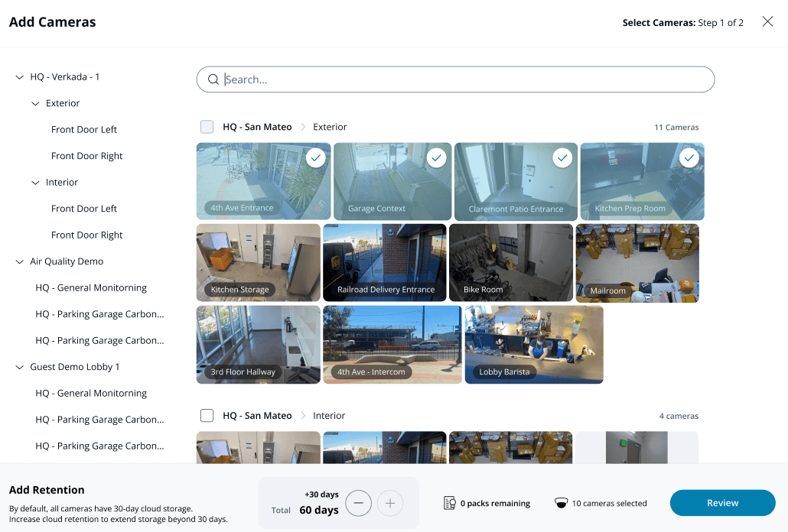Click the cameras selected dome icon
The height and width of the screenshot is (532, 788).
pos(562,503)
